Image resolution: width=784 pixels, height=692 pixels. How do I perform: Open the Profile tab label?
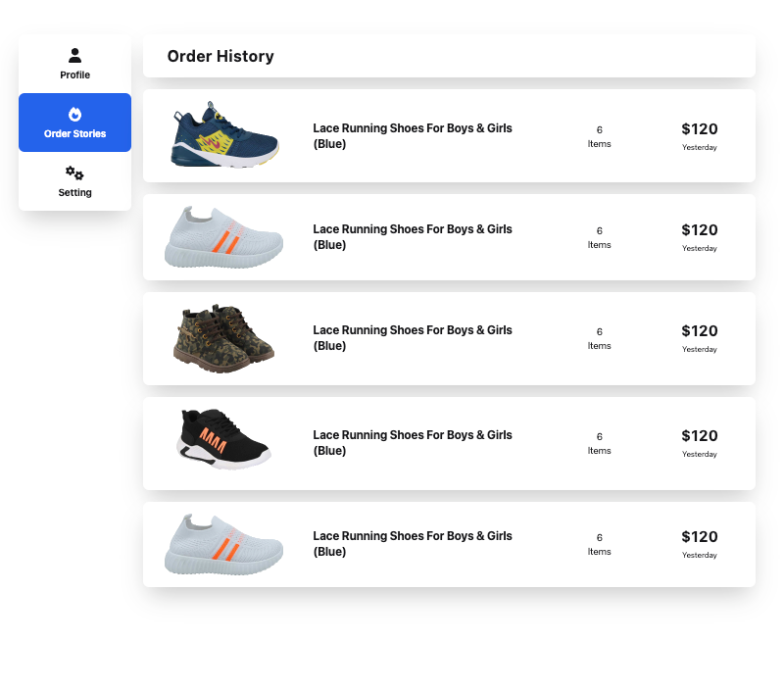click(x=74, y=75)
